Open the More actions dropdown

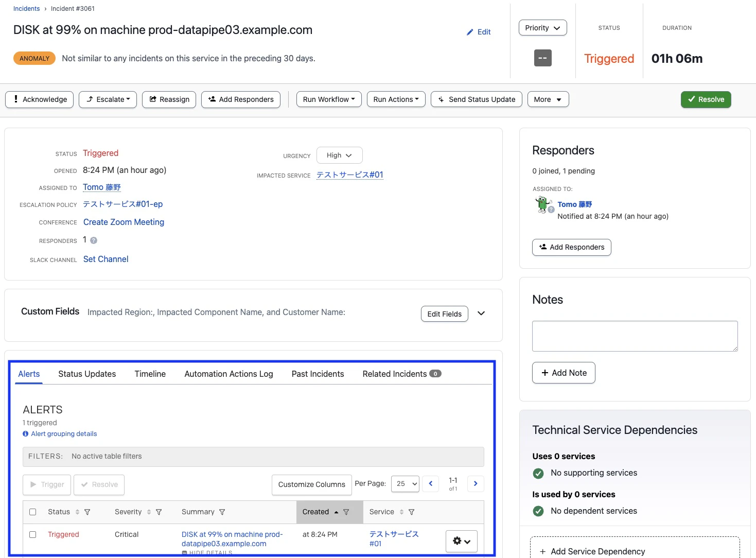tap(548, 99)
